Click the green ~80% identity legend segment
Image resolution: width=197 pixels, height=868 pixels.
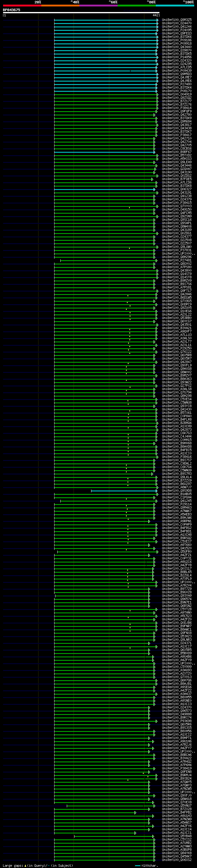click(x=137, y=6)
